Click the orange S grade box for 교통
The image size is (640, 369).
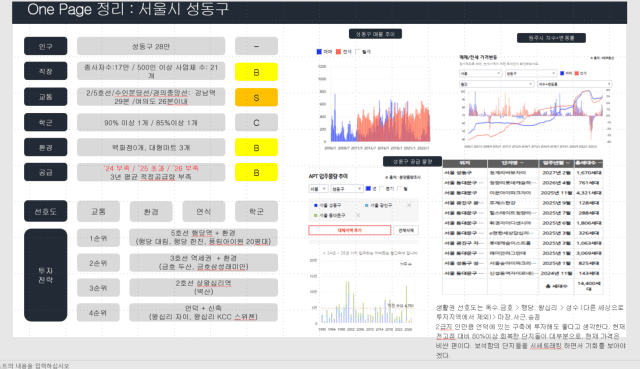pos(256,98)
